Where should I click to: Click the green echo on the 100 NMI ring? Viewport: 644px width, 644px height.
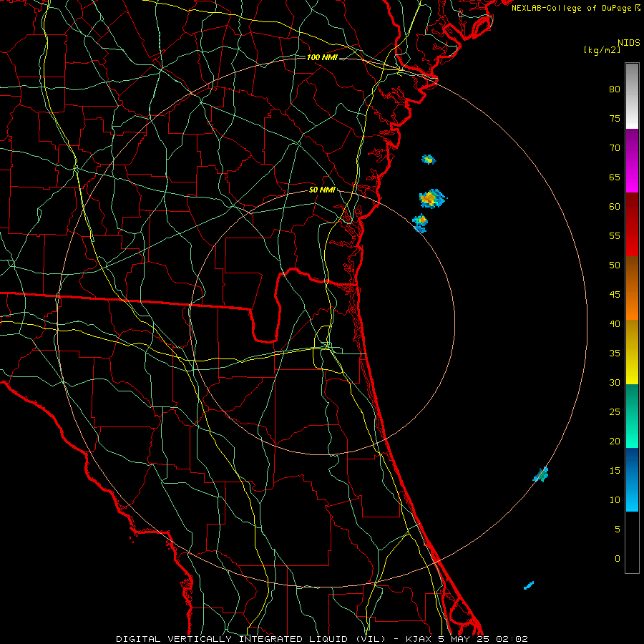coord(541,474)
